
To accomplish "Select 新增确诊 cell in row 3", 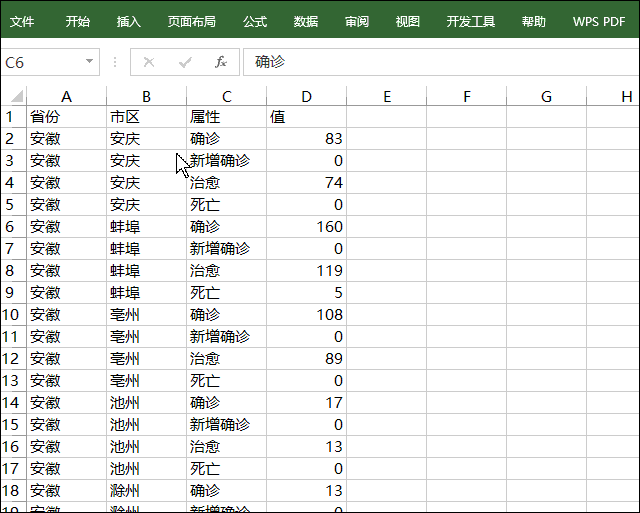I will [227, 160].
